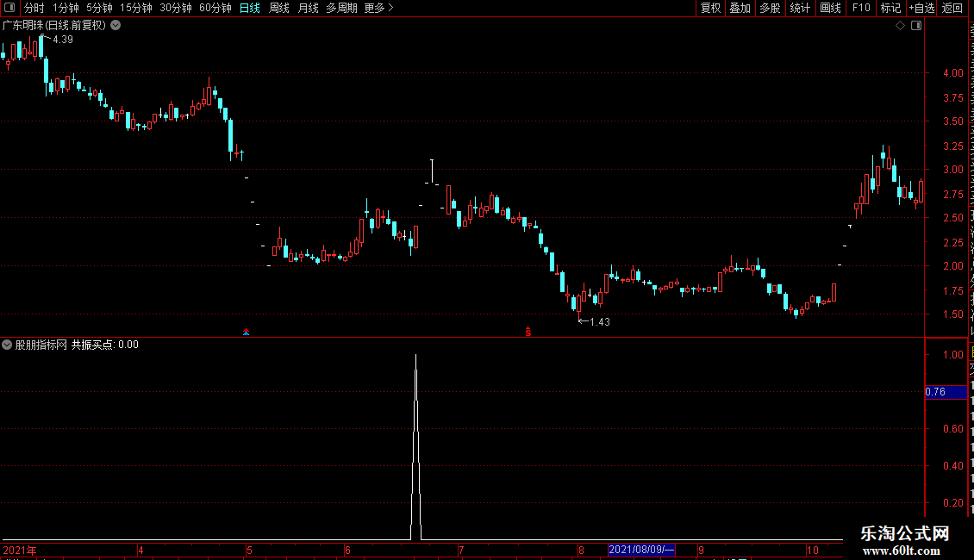The width and height of the screenshot is (974, 560).
Task: Click the 返回 button
Action: (952, 8)
